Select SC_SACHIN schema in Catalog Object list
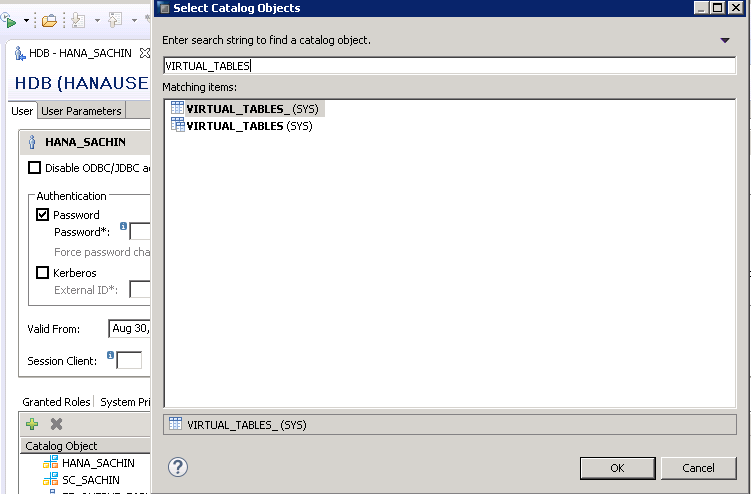The height and width of the screenshot is (494, 751). pyautogui.click(x=91, y=480)
